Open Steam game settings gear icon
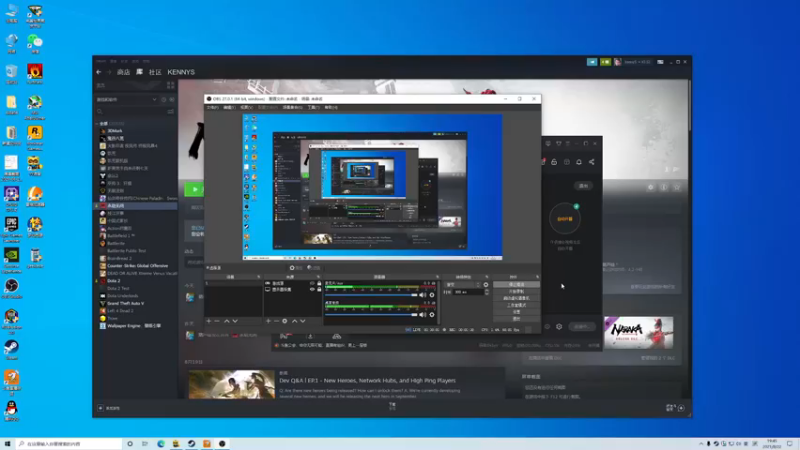 (651, 187)
